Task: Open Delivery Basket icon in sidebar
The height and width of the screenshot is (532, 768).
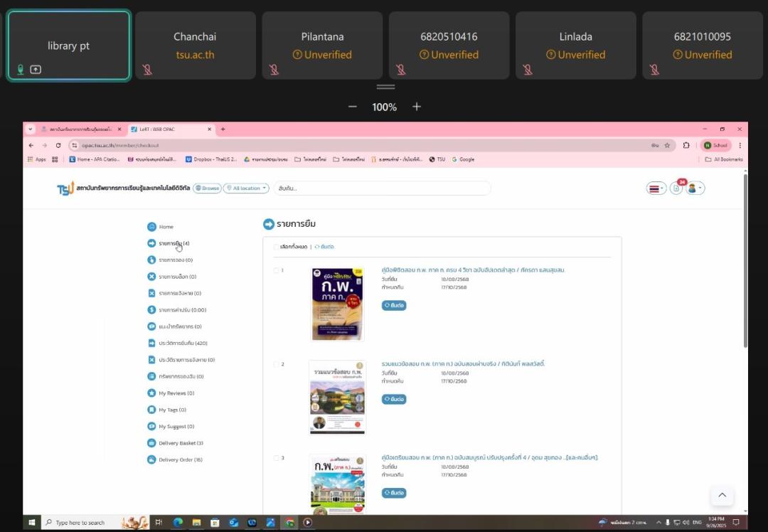Action: (x=151, y=443)
